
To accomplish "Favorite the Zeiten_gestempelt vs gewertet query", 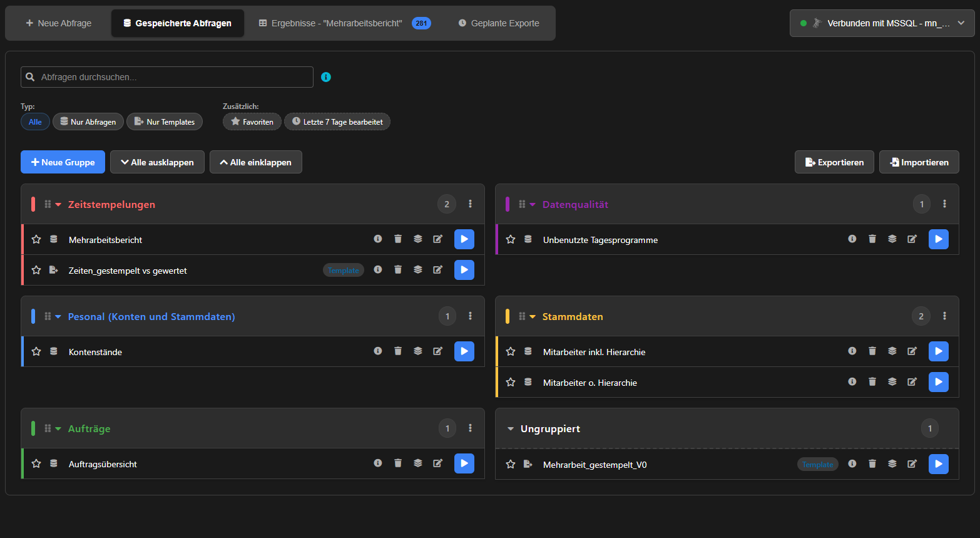I will click(36, 270).
